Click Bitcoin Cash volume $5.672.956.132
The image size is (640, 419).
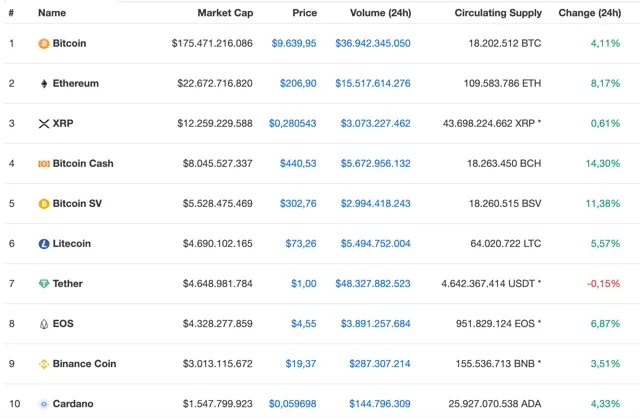[376, 163]
